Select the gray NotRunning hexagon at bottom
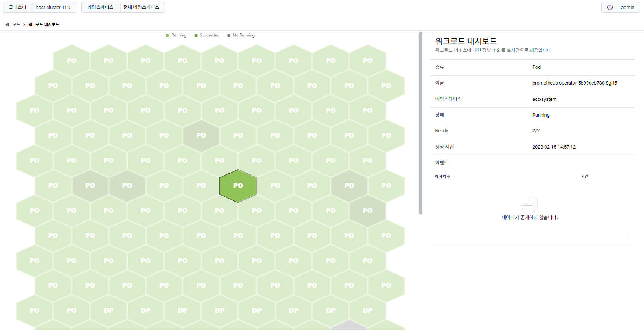The width and height of the screenshot is (644, 335). pyautogui.click(x=349, y=326)
